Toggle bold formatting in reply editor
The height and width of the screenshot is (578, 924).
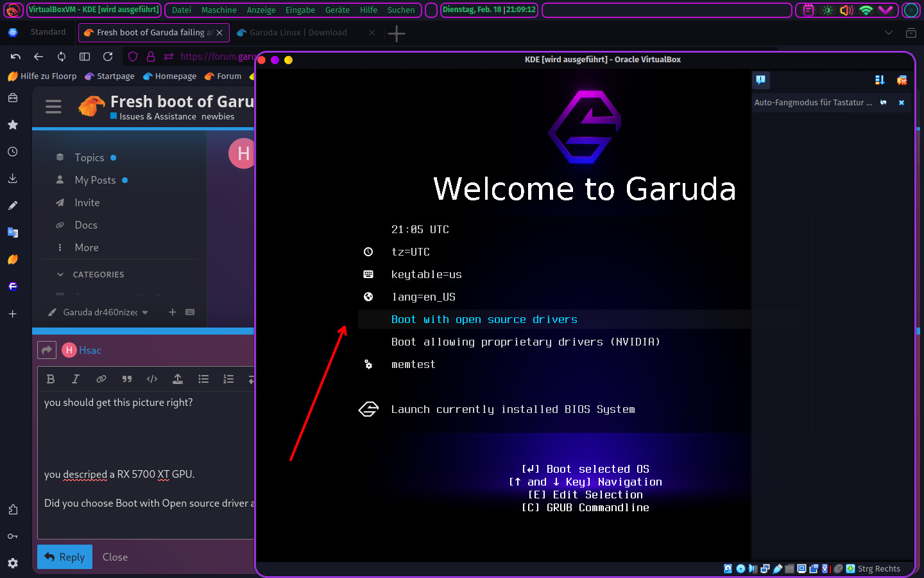coord(51,379)
